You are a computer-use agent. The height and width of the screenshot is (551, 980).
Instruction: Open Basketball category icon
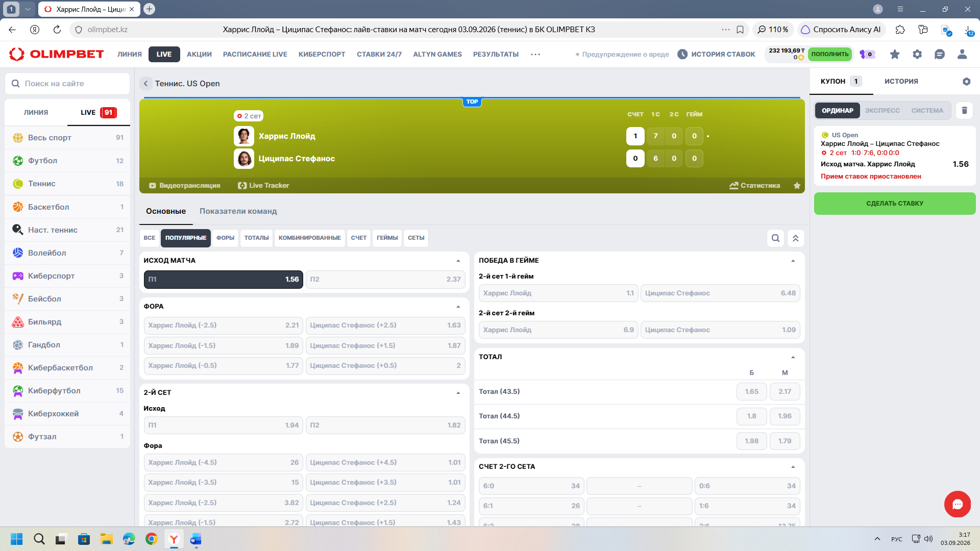click(18, 207)
